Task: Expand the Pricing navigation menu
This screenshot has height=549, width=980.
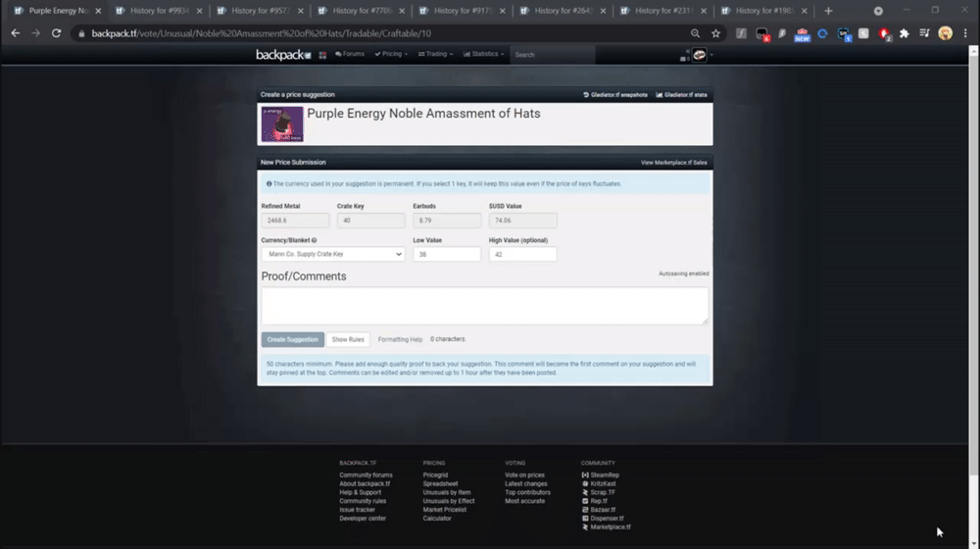Action: click(x=391, y=54)
